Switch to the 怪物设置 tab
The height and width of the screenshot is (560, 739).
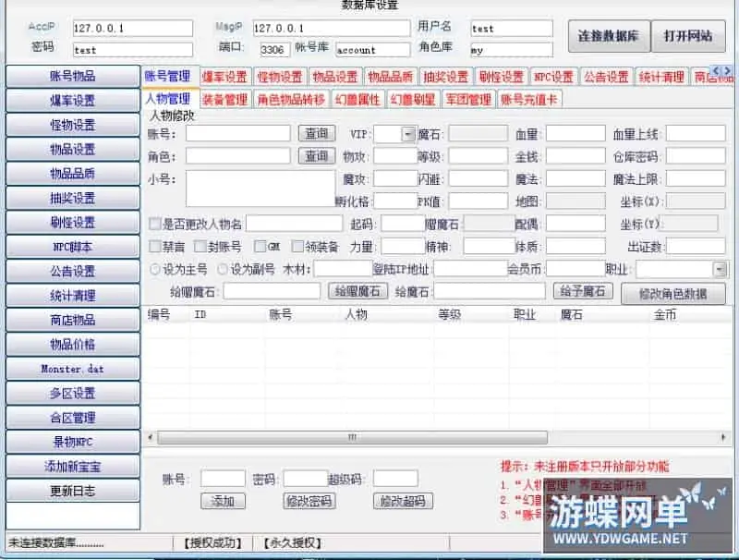tap(280, 77)
